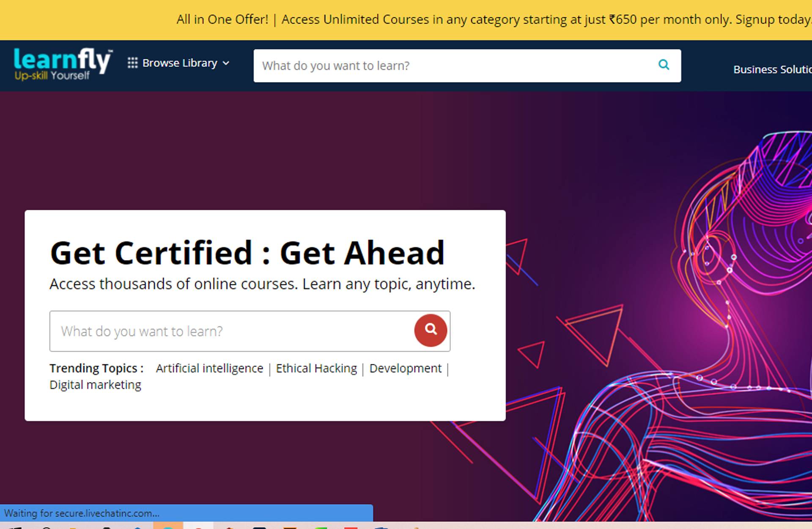Go to the Digital marketing topic

pyautogui.click(x=95, y=385)
